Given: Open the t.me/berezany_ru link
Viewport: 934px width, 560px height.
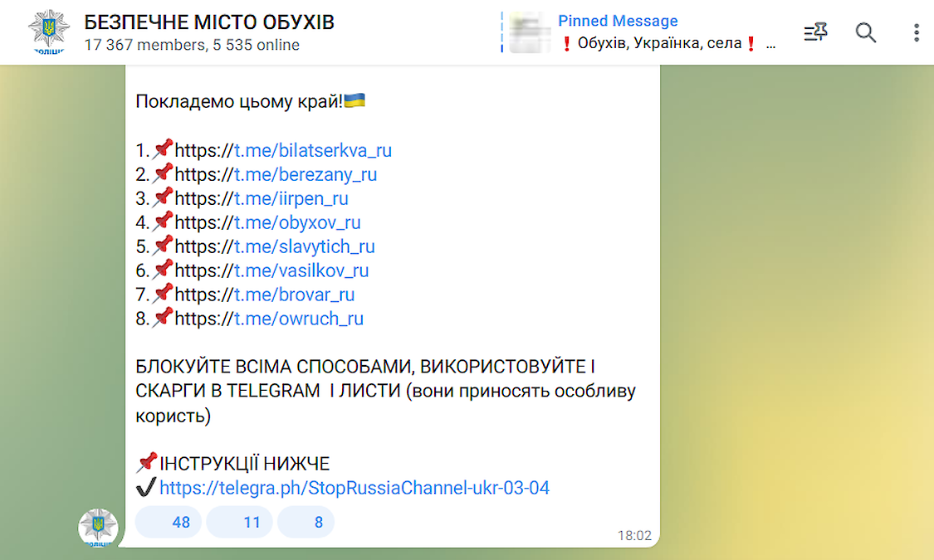Looking at the screenshot, I should tap(306, 174).
